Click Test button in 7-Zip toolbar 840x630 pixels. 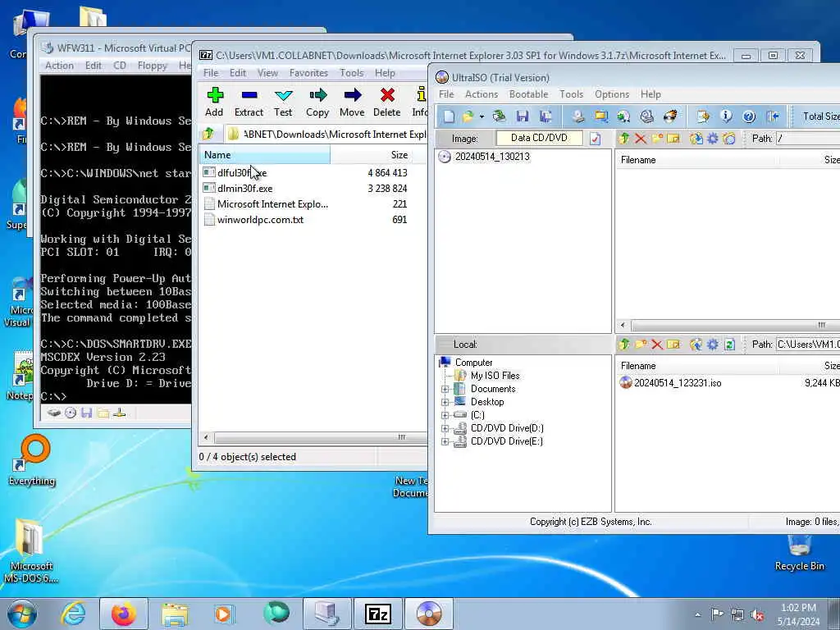pyautogui.click(x=283, y=102)
